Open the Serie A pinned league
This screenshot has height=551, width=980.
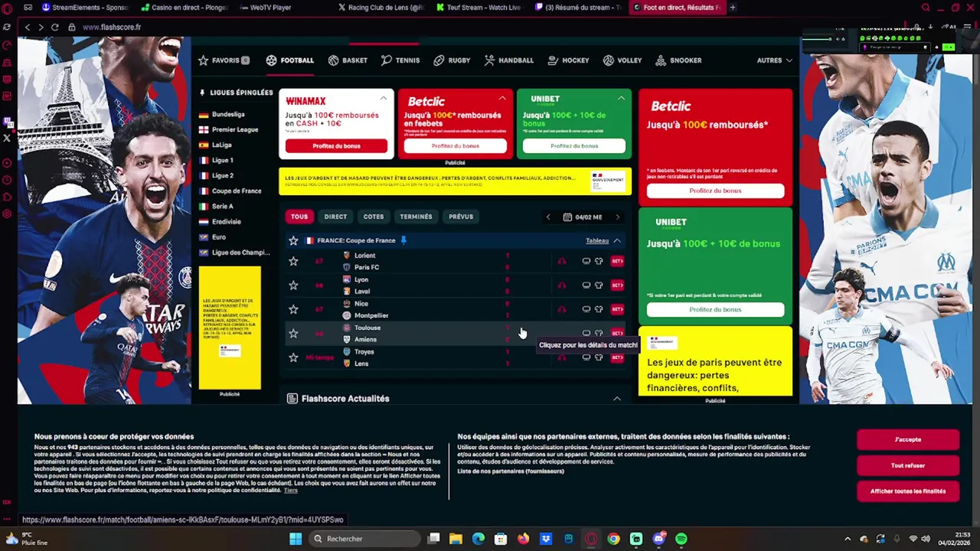[222, 206]
